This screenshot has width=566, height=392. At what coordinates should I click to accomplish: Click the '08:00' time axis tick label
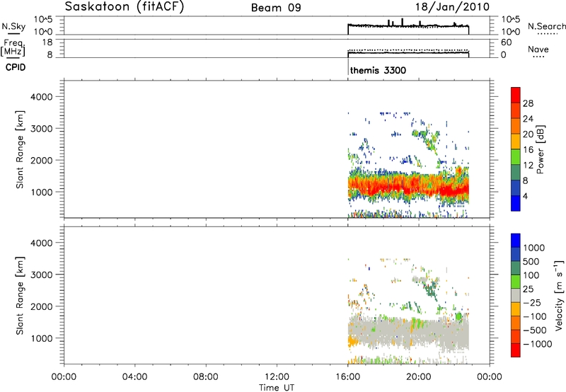click(x=206, y=377)
